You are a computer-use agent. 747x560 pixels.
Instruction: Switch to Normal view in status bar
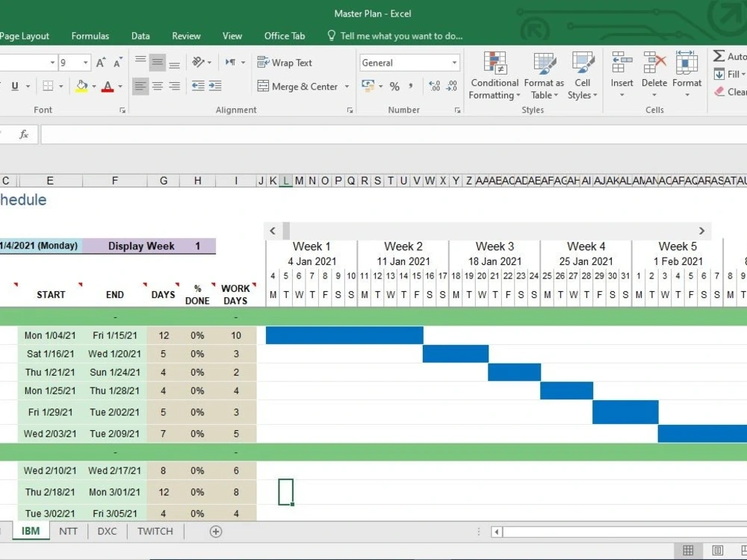[x=689, y=550]
